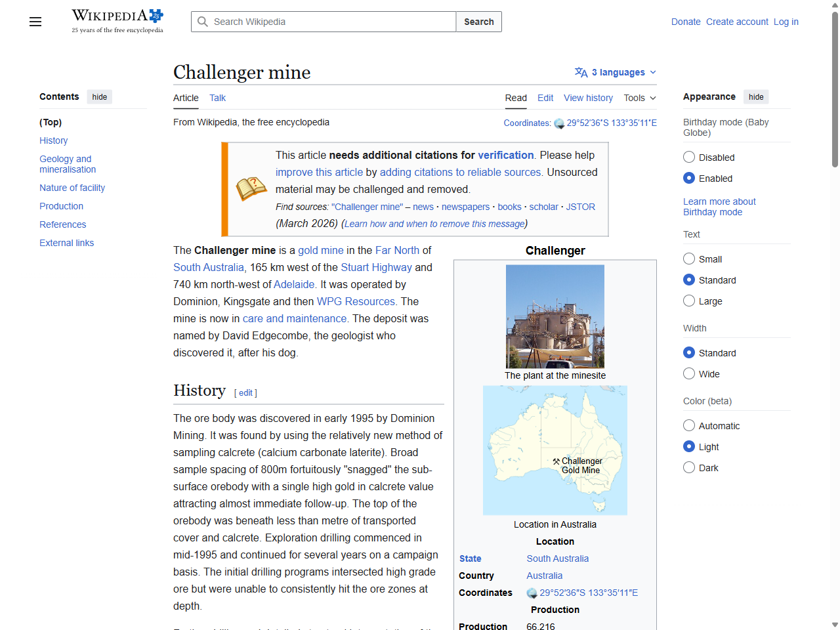Jump to History in contents
840x630 pixels.
(53, 140)
